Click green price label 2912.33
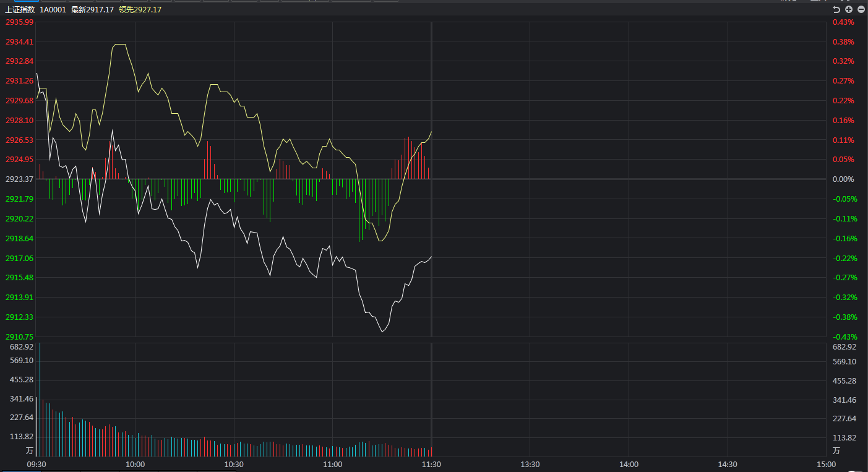The height and width of the screenshot is (472, 868). (x=19, y=317)
